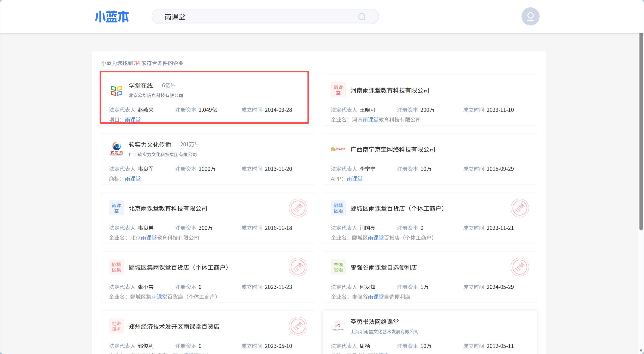Click registered capital value 200万
Screen dimensions: 644x354
[427, 110]
